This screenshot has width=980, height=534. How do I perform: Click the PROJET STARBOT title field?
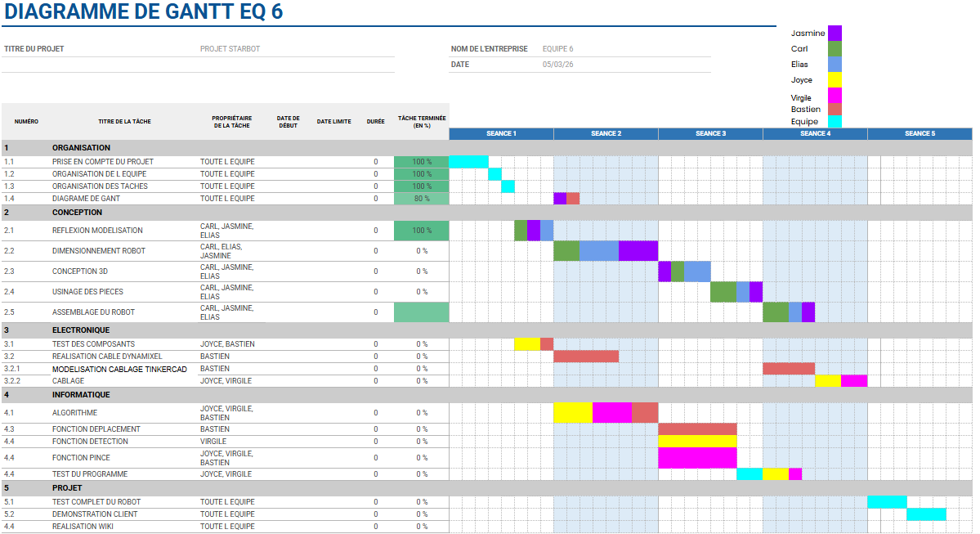pos(230,49)
